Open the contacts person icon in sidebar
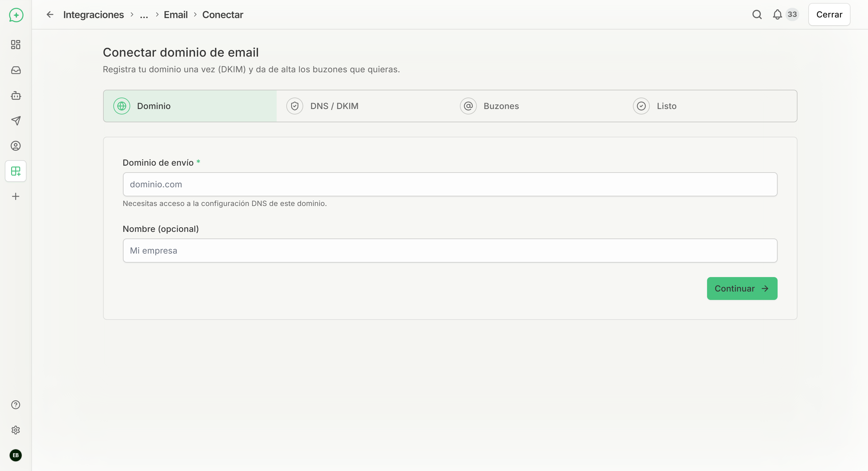 click(x=15, y=146)
